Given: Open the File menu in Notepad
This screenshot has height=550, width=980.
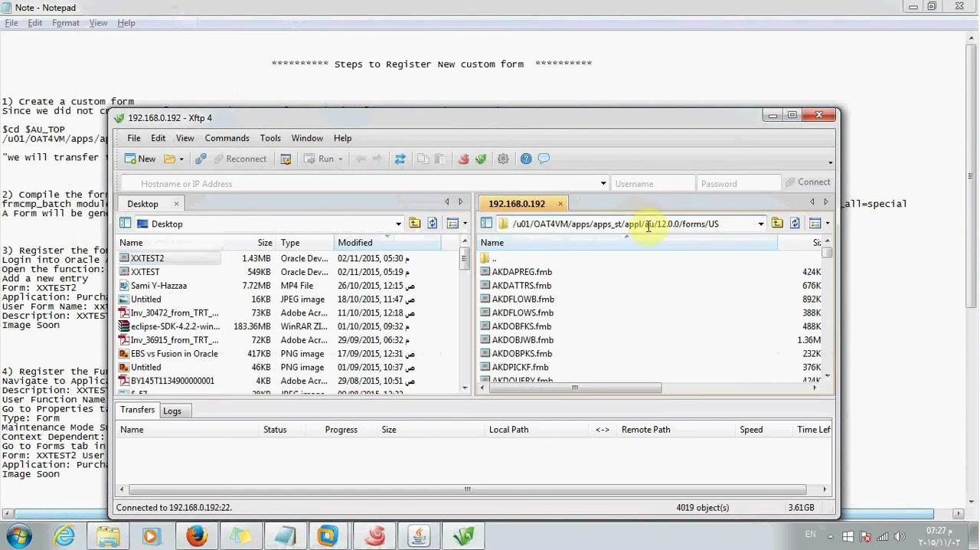Looking at the screenshot, I should (x=11, y=23).
